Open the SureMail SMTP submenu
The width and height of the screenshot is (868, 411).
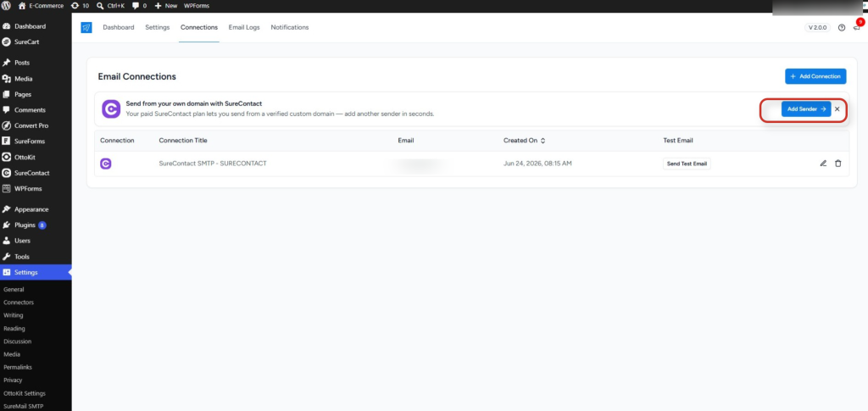click(x=23, y=406)
